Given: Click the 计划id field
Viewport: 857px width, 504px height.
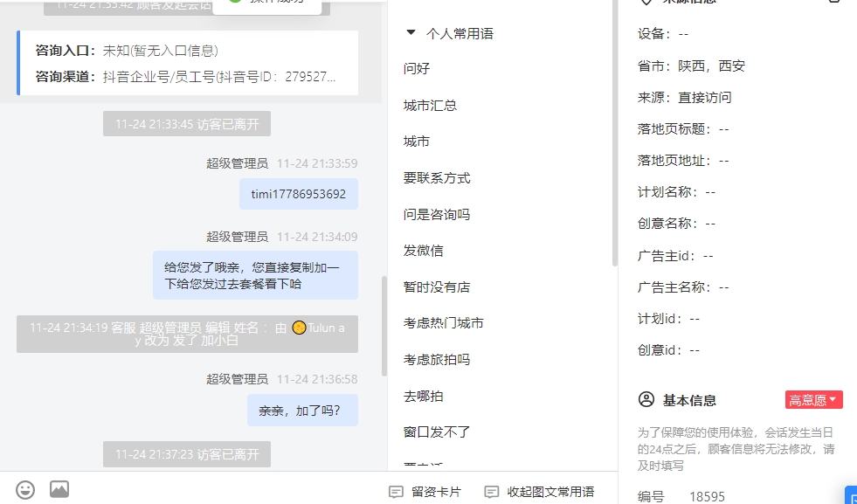Looking at the screenshot, I should [x=669, y=319].
